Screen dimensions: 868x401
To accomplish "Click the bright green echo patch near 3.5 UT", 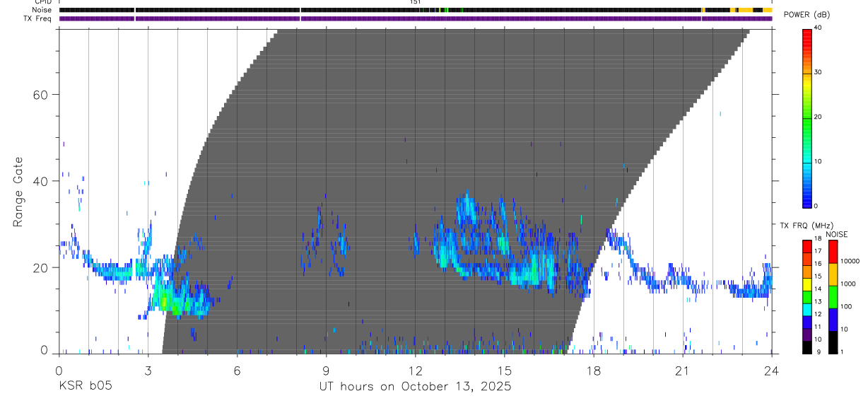I will (x=163, y=302).
